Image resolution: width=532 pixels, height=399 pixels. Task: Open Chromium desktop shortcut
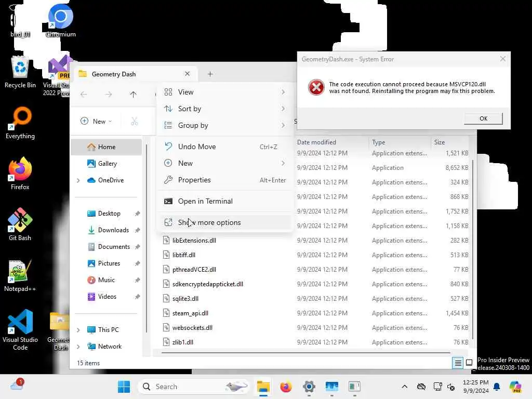[x=60, y=20]
